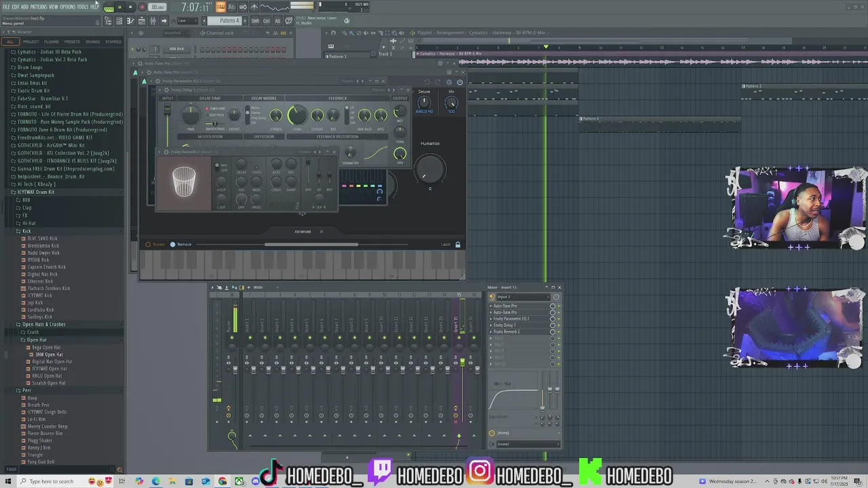Click the Auto-Tune Detune knob
Image resolution: width=868 pixels, height=488 pixels.
pos(424,102)
